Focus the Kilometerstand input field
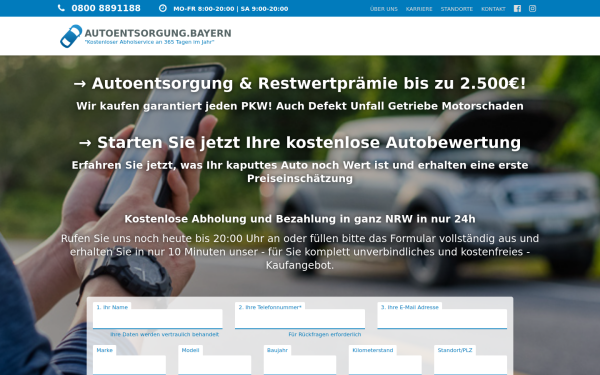 pos(385,365)
